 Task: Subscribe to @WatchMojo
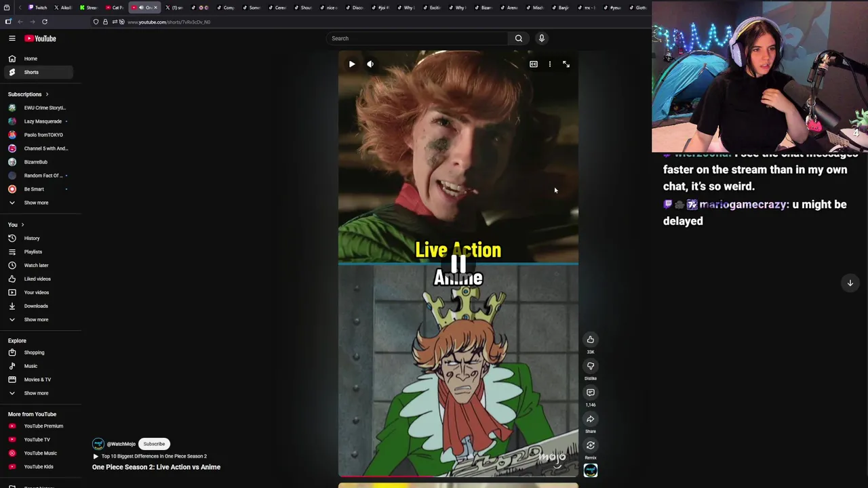[x=154, y=444]
